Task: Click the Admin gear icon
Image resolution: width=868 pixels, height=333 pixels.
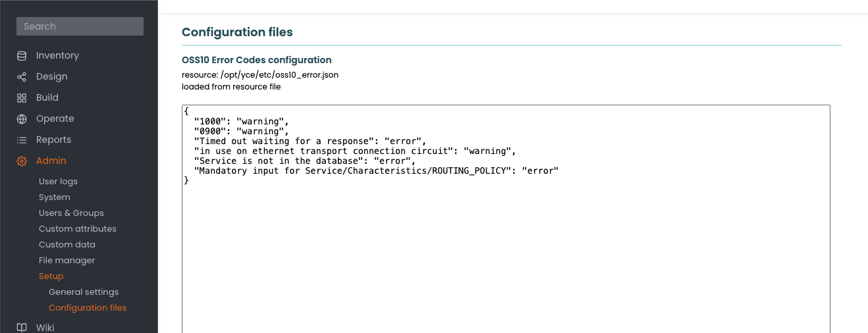Action: click(x=22, y=161)
